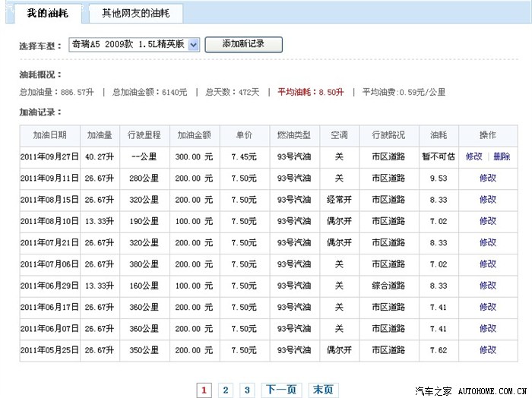
Task: Open the 选择车型 dropdown arrow
Action: point(193,45)
